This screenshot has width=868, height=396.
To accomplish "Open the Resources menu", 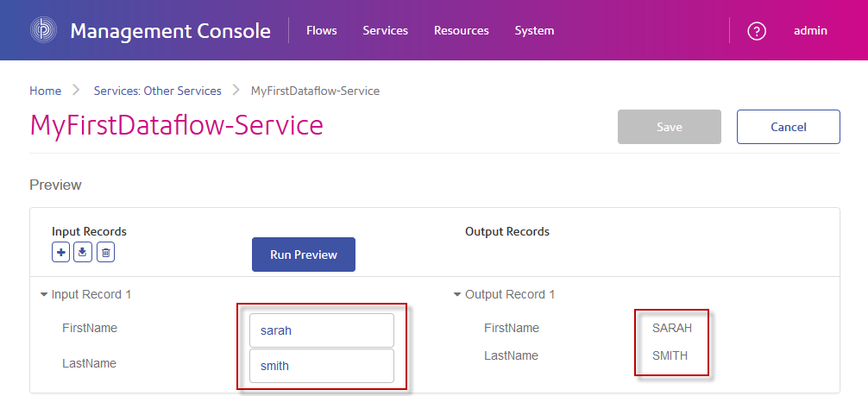I will click(x=461, y=31).
